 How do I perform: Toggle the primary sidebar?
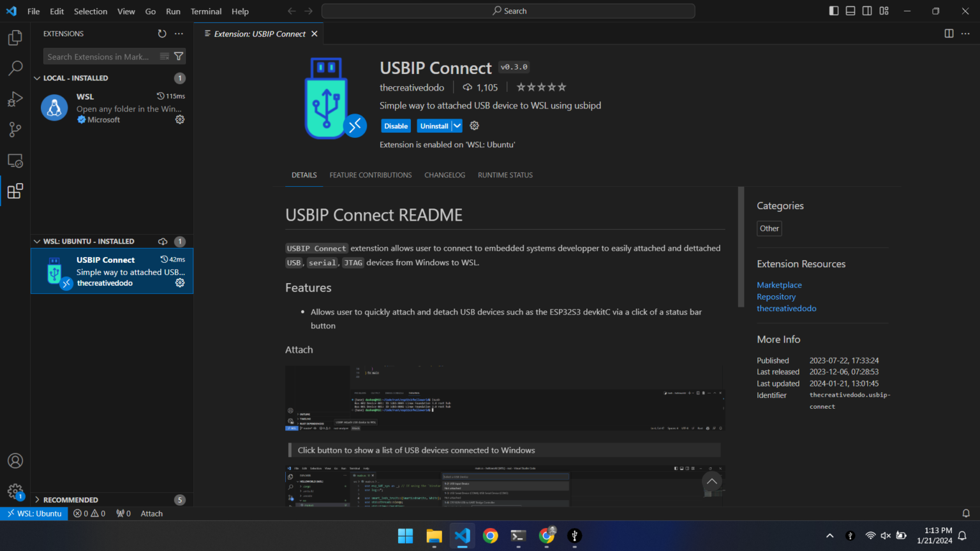point(833,11)
